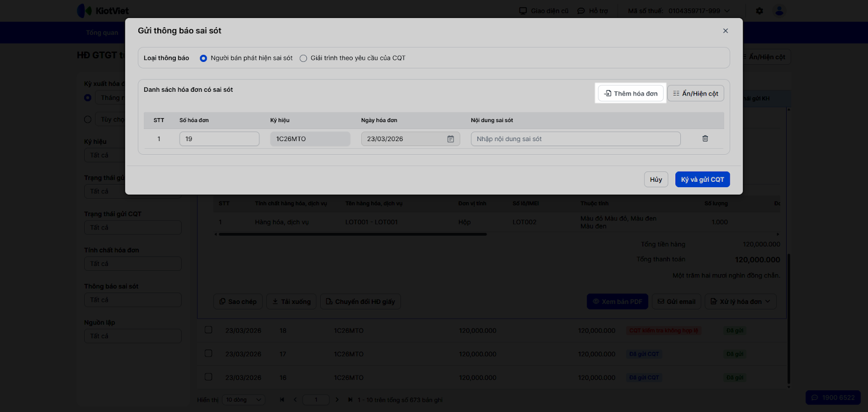Screen dimensions: 868x412
Task: Click Ký và gửi CQT button
Action: tap(703, 180)
